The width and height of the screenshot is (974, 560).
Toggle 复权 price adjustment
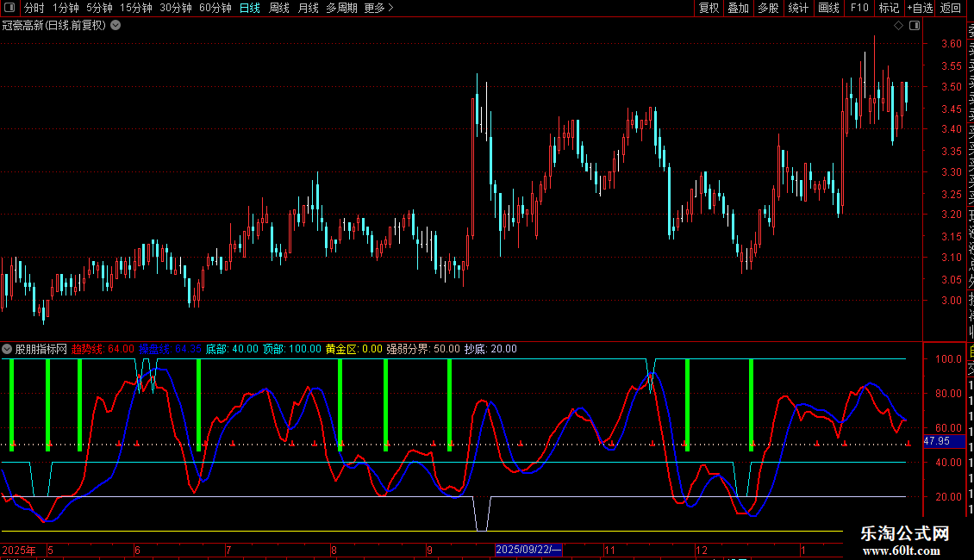(x=709, y=8)
